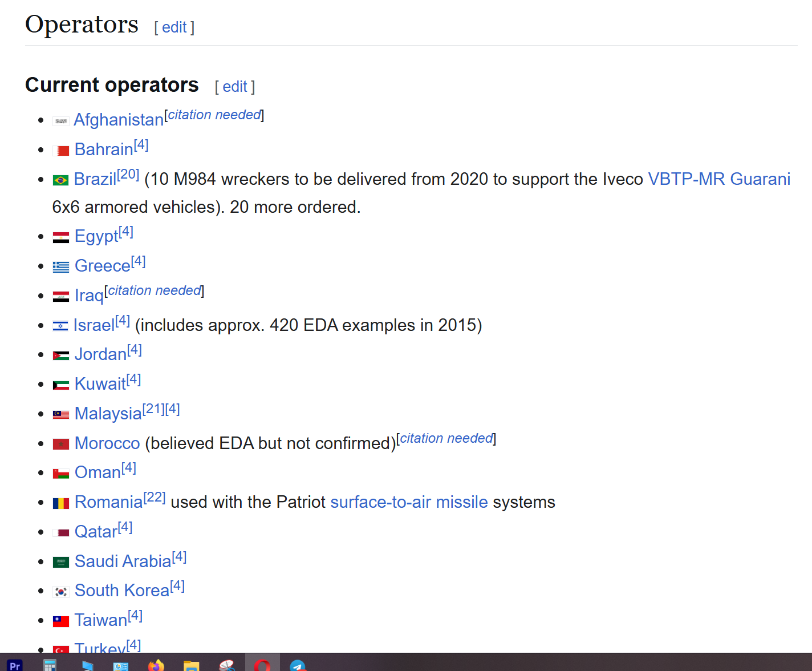
Task: Click the text "(includes approx. 420 EDA examples in 2015)"
Action: 308,325
